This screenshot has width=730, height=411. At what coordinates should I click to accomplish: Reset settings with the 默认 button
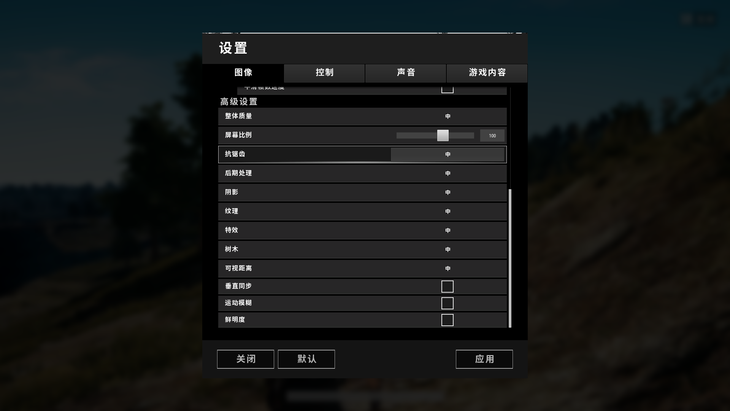pyautogui.click(x=306, y=359)
